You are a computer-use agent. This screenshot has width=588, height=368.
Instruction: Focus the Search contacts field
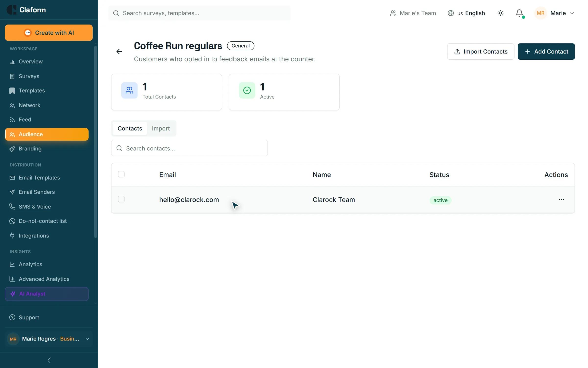point(189,148)
